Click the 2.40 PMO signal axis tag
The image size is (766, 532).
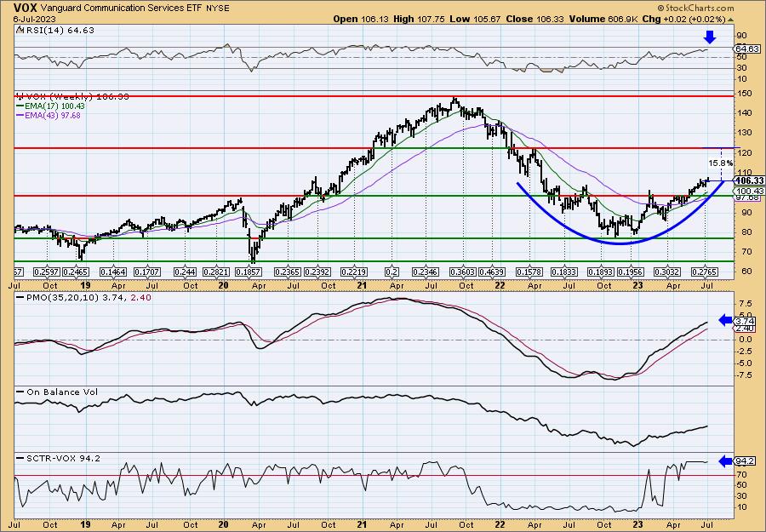pos(745,329)
